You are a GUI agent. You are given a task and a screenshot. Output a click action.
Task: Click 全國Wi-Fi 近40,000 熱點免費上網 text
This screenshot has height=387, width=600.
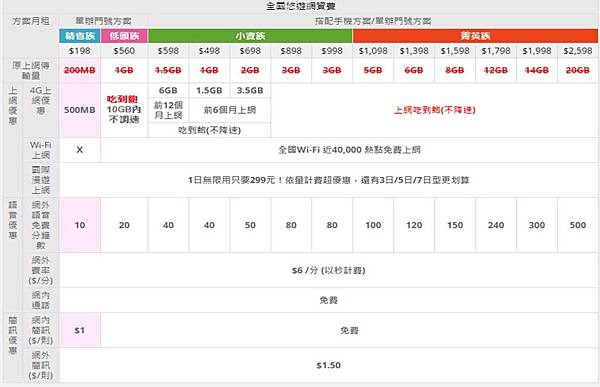pyautogui.click(x=349, y=150)
